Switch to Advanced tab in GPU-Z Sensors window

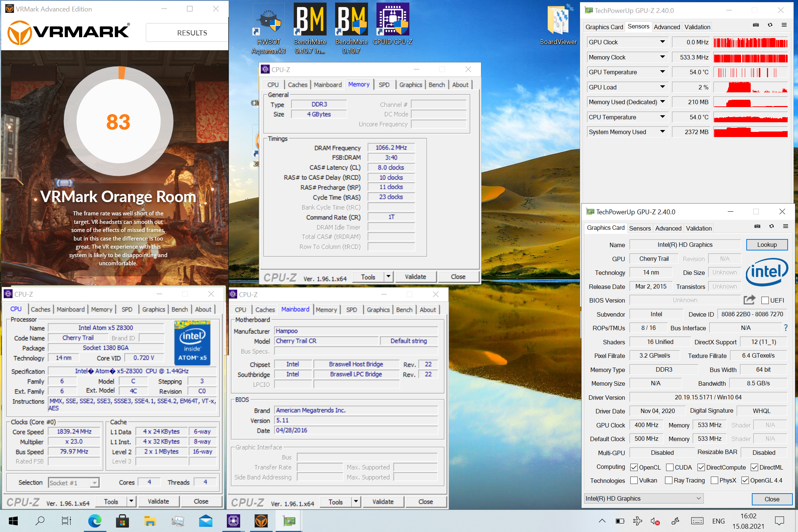[x=667, y=27]
